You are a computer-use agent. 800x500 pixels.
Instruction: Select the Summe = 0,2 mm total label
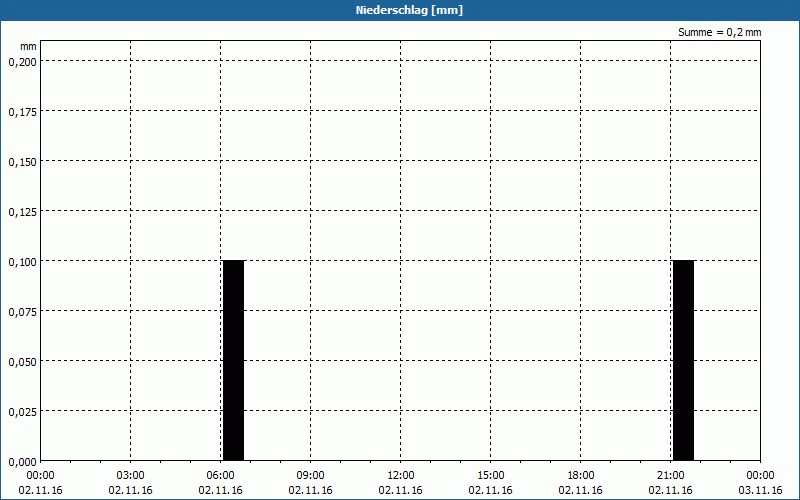719,32
